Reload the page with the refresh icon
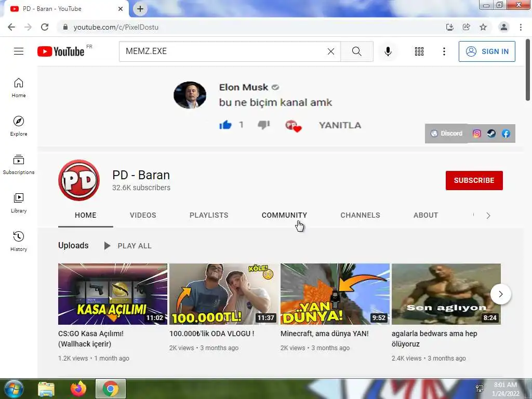The image size is (532, 399). click(x=45, y=27)
